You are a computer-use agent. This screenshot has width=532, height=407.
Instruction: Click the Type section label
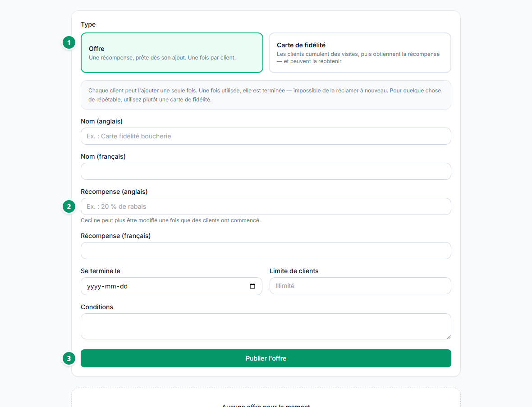(x=88, y=24)
